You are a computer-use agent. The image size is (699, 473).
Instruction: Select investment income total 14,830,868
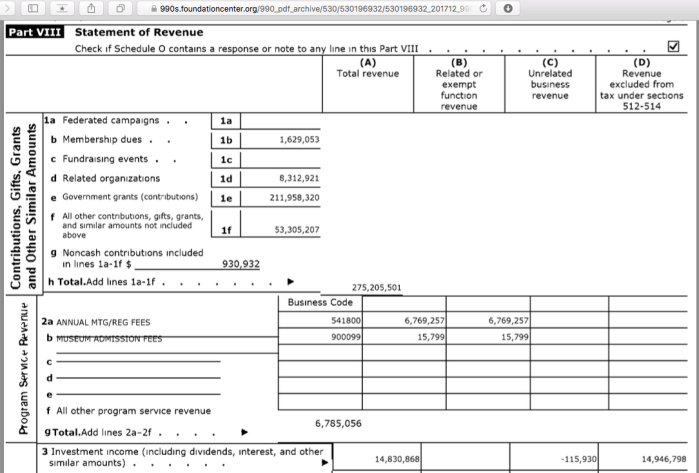click(396, 458)
